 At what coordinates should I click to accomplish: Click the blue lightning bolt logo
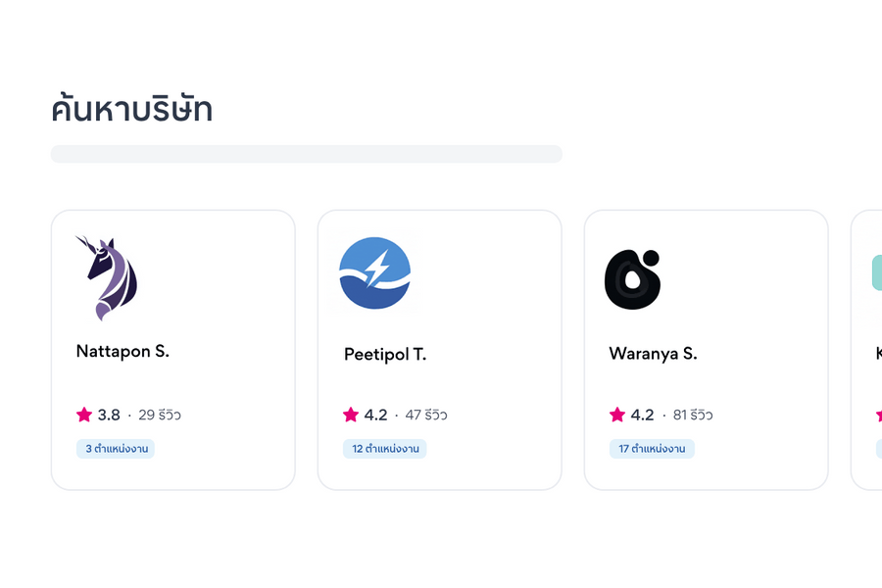(374, 273)
